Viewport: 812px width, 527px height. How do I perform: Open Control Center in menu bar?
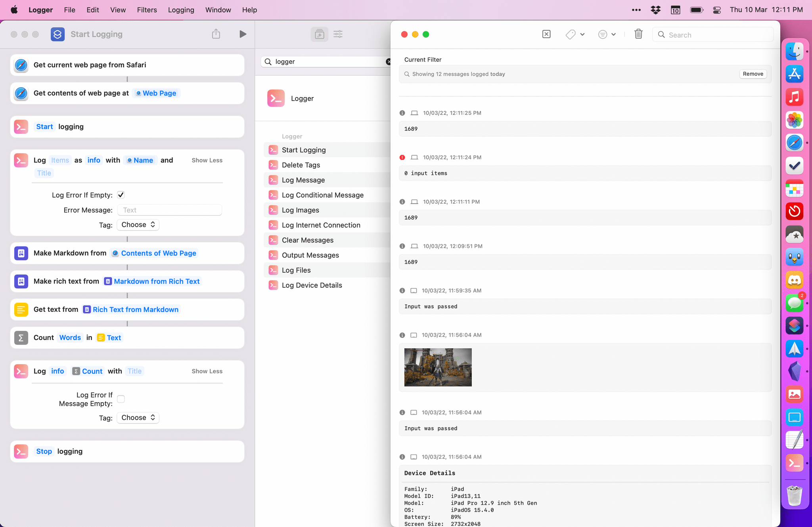(717, 10)
